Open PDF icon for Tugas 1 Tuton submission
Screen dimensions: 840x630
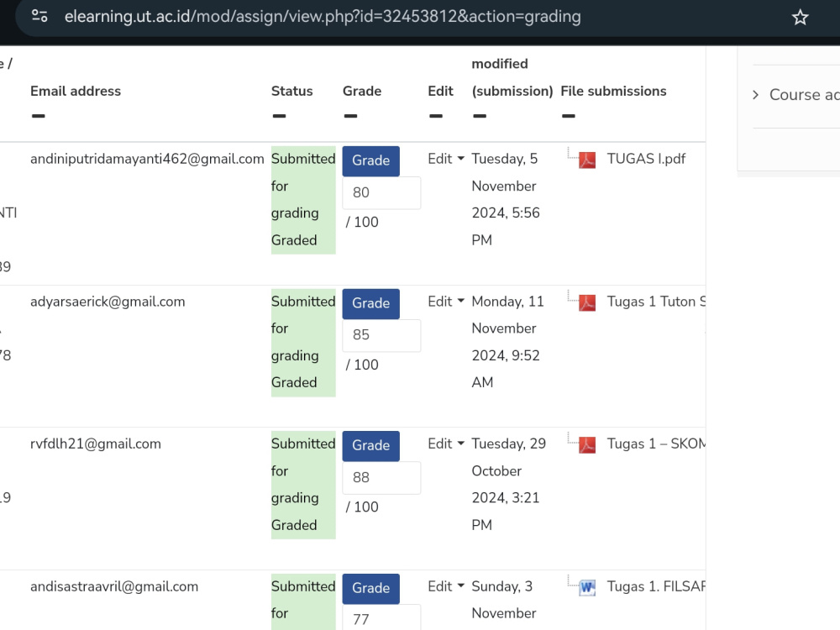[587, 302]
